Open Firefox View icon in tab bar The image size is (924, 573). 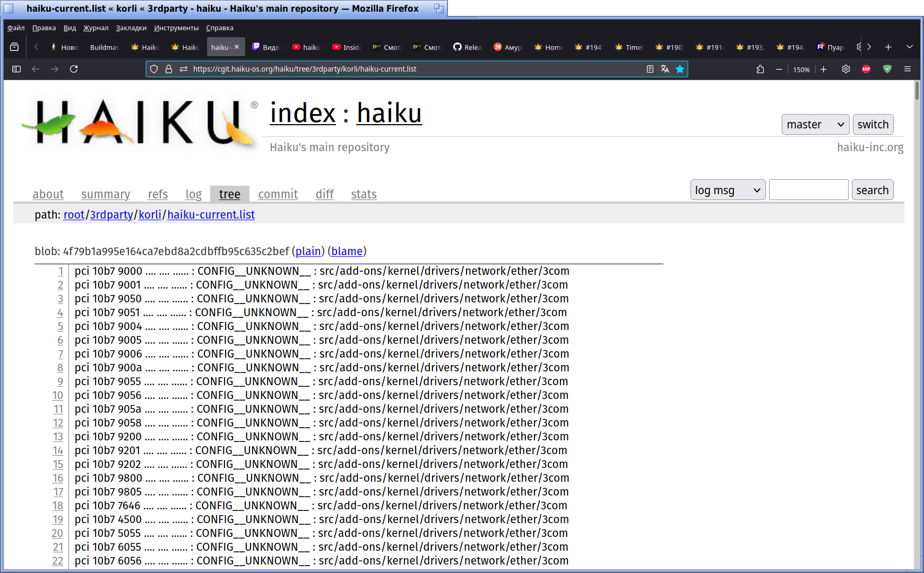pyautogui.click(x=14, y=47)
